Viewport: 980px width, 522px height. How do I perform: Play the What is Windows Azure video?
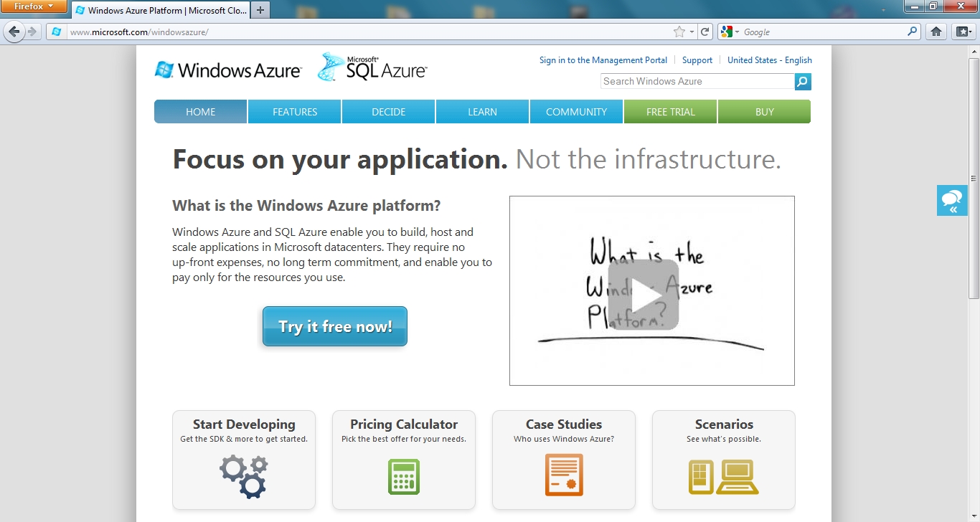point(644,295)
